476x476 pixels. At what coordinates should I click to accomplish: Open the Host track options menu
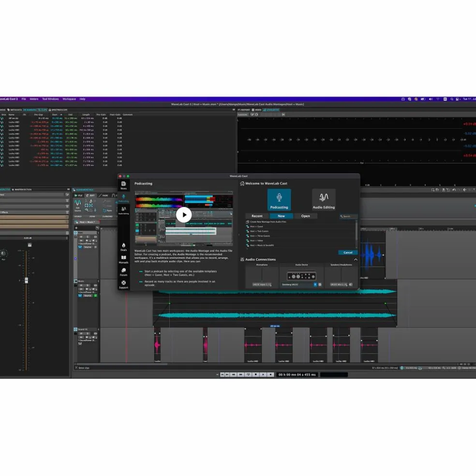click(x=98, y=233)
